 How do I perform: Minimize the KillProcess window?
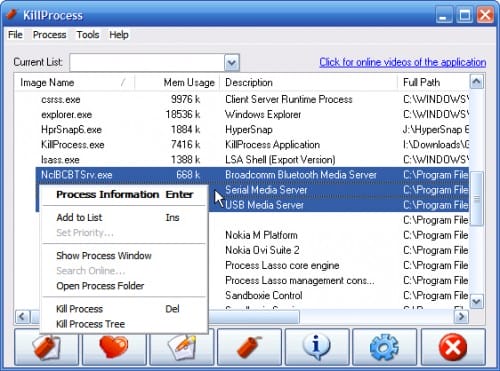pyautogui.click(x=444, y=15)
